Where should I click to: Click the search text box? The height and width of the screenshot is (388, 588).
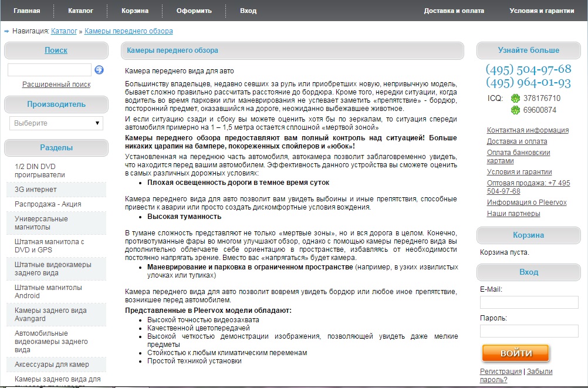point(49,70)
